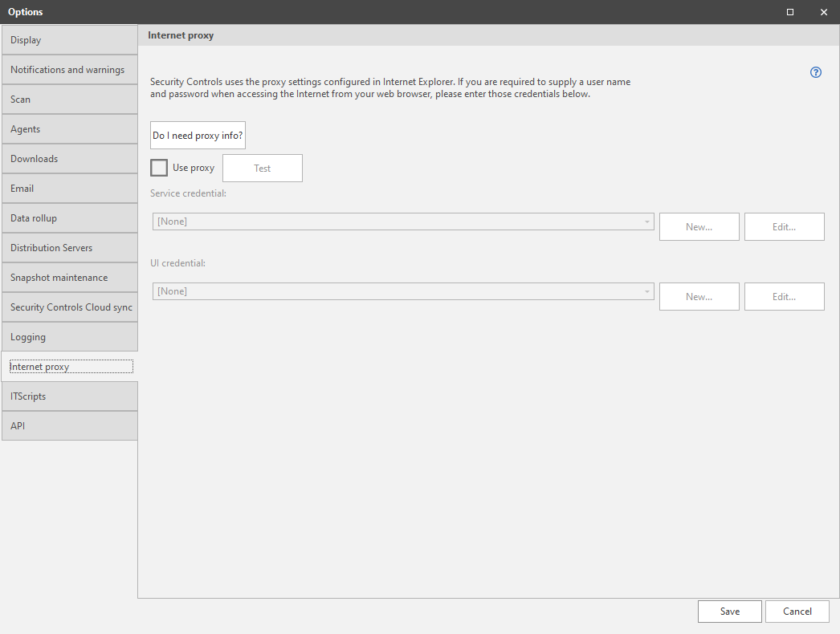Select the Data rollup tab
The image size is (840, 634).
tap(70, 218)
